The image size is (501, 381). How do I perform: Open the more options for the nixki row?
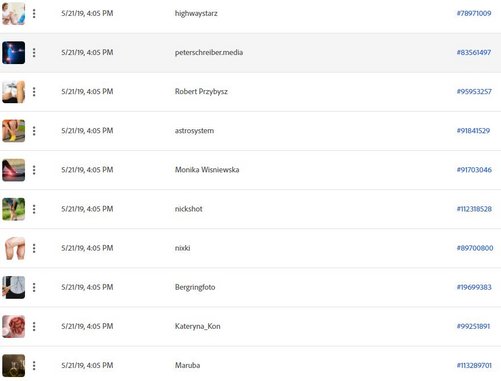tap(34, 248)
